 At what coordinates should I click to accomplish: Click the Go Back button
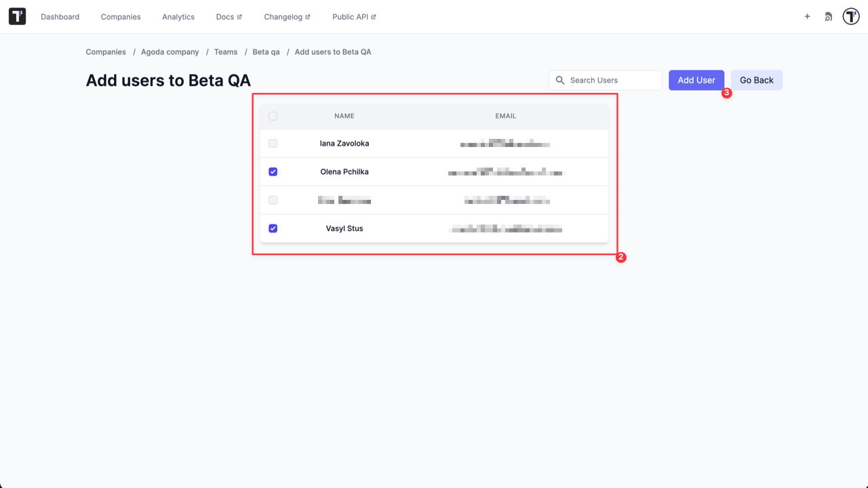[756, 80]
